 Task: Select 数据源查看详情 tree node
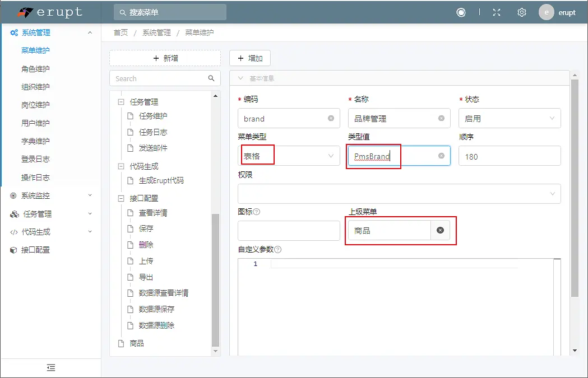click(x=164, y=293)
